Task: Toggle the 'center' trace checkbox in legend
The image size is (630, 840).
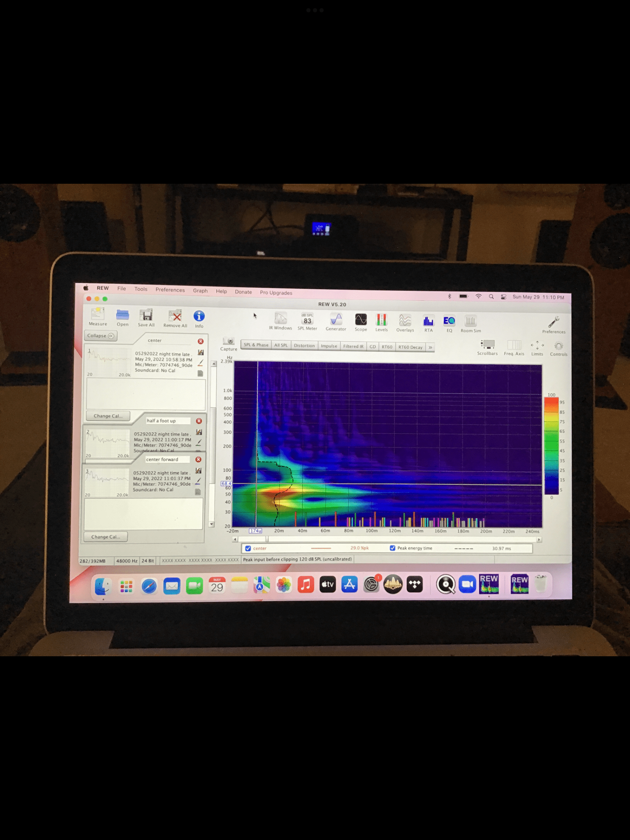Action: pyautogui.click(x=248, y=548)
